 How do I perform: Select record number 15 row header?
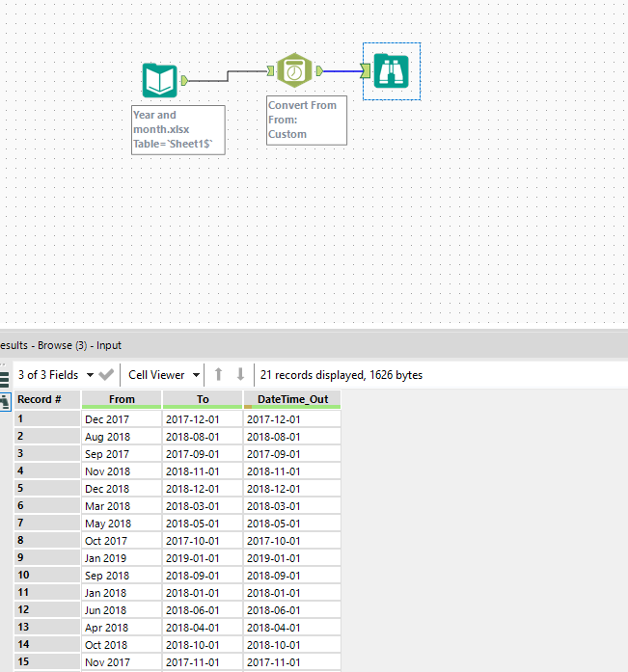pos(47,662)
